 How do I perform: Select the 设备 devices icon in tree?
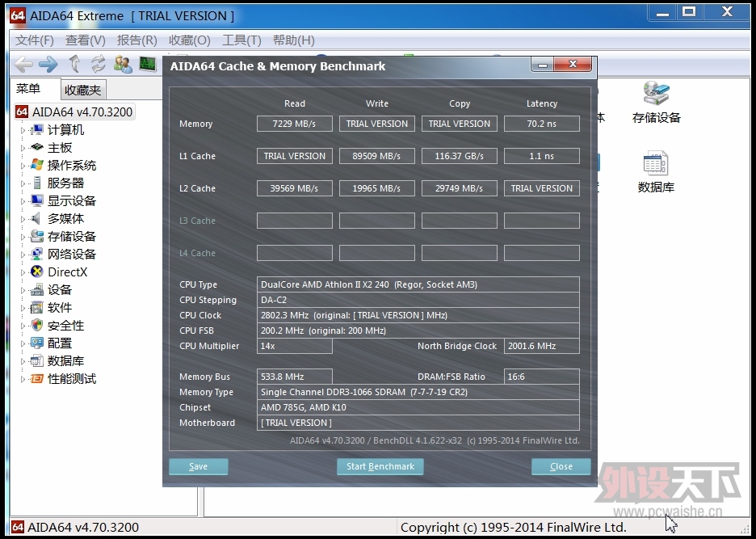(x=36, y=289)
